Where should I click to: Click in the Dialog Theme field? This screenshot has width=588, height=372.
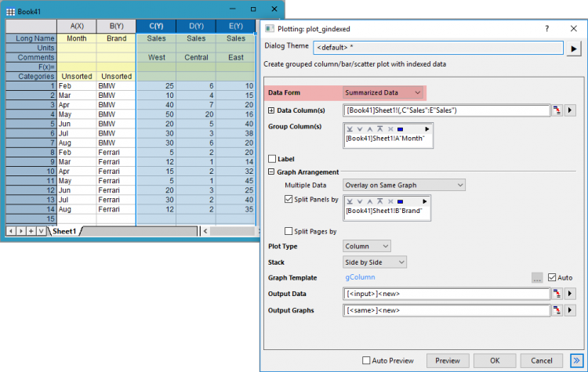(x=438, y=48)
